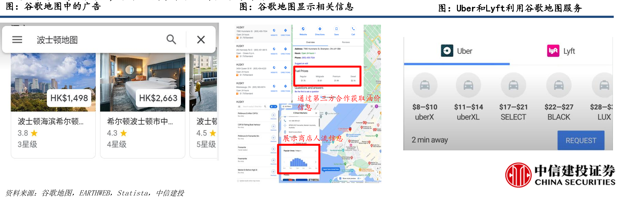Select the Uber tab
This screenshot has height=197, width=644.
(457, 51)
